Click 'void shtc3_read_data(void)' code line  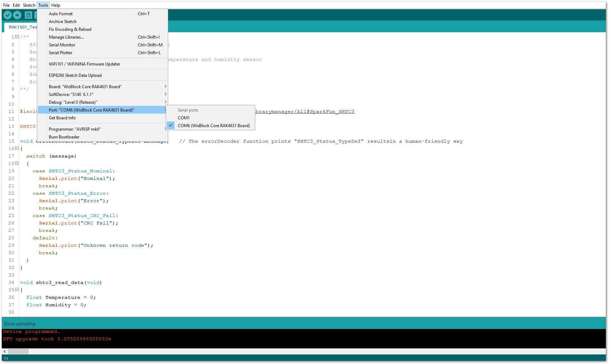click(x=61, y=283)
